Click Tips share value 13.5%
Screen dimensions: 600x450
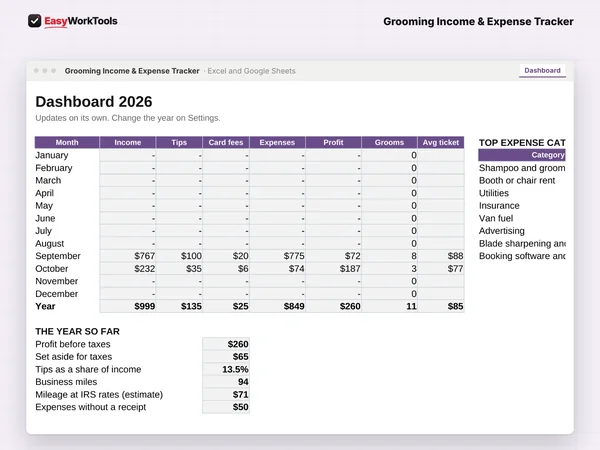click(x=226, y=369)
